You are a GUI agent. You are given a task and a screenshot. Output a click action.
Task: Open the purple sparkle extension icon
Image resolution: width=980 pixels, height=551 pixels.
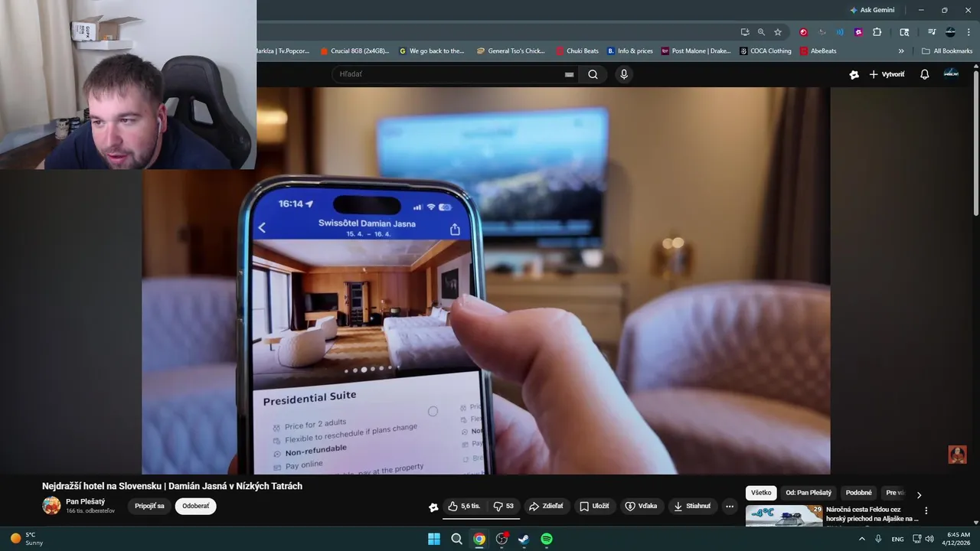(x=858, y=32)
